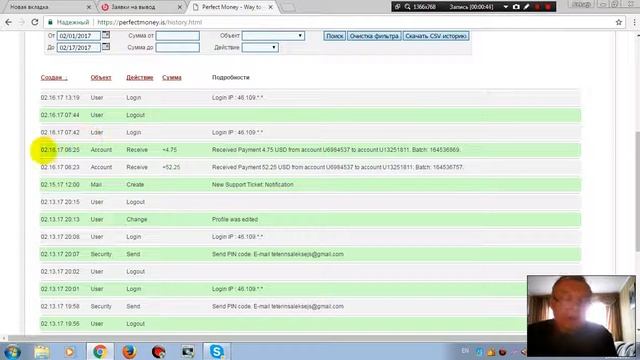This screenshot has width=640, height=360.
Task: Close the Заявки на вывод tab
Action: point(180,7)
